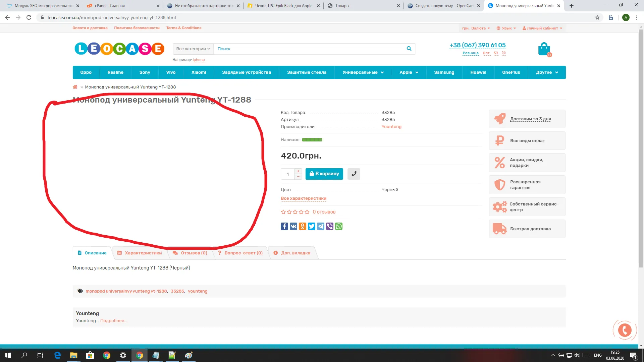The image size is (644, 362).
Task: Share product on VK
Action: [293, 226]
